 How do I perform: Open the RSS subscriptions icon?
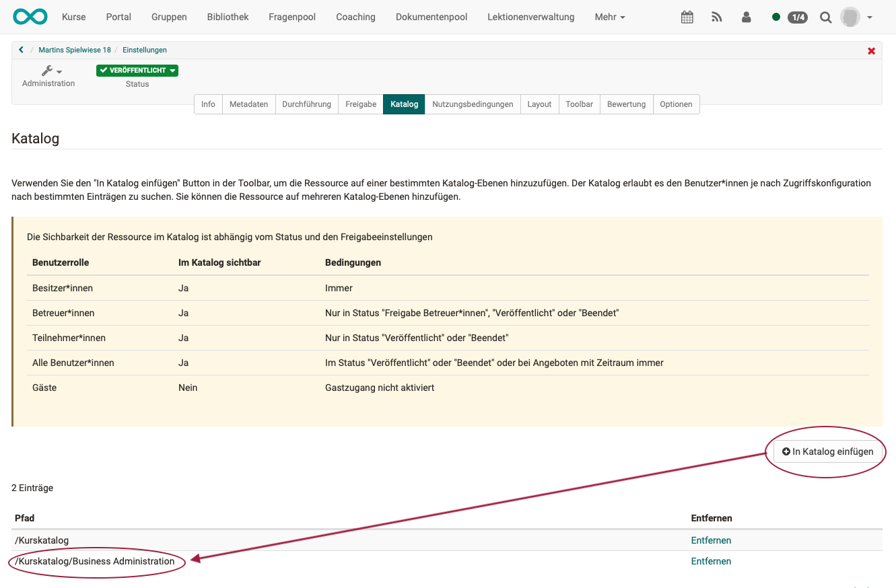(x=717, y=17)
